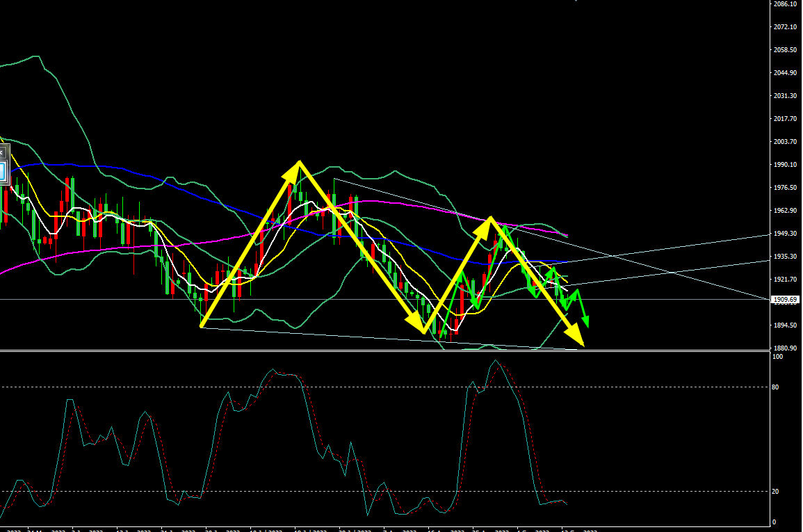Close the small floating panel at left edge

2,152
